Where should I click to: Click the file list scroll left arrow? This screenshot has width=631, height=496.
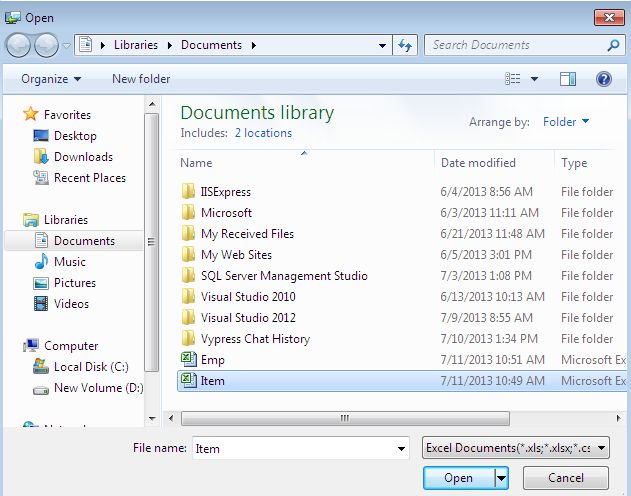[171, 418]
